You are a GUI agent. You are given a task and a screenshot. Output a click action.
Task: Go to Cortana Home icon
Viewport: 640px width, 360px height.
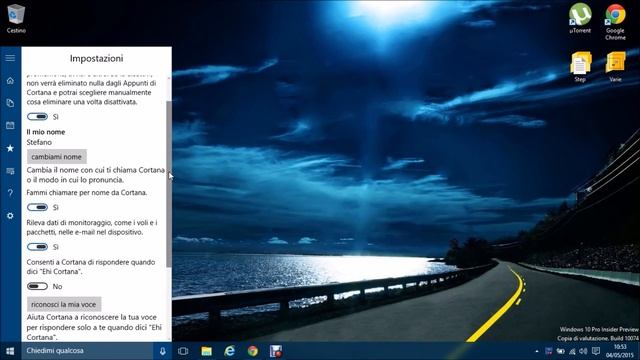pyautogui.click(x=10, y=81)
